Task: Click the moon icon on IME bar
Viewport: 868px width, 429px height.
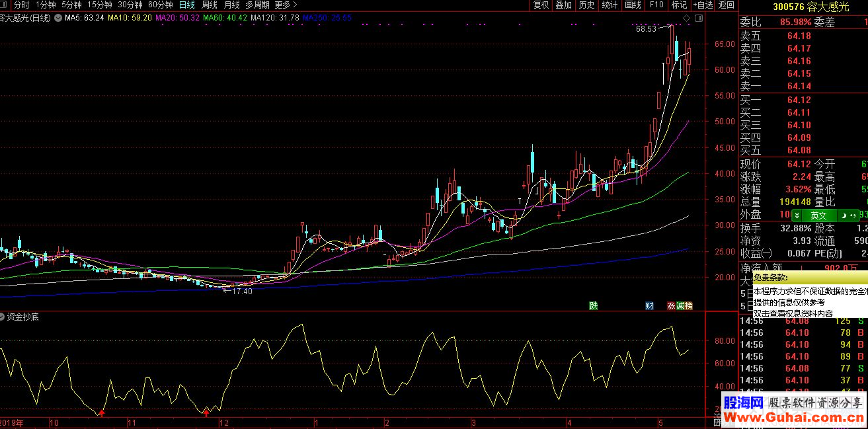Action: click(x=844, y=215)
